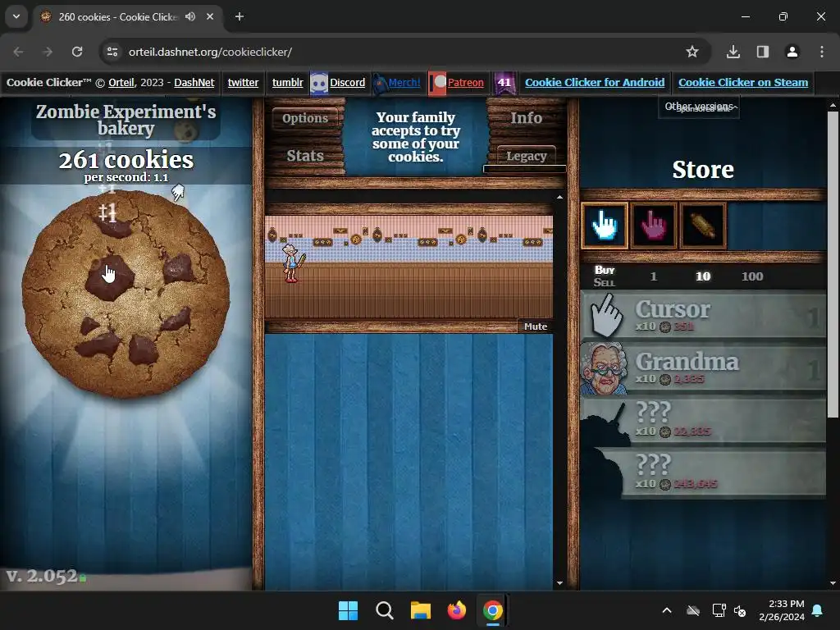Open Windows taskbar search
This screenshot has width=840, height=630.
coord(384,610)
